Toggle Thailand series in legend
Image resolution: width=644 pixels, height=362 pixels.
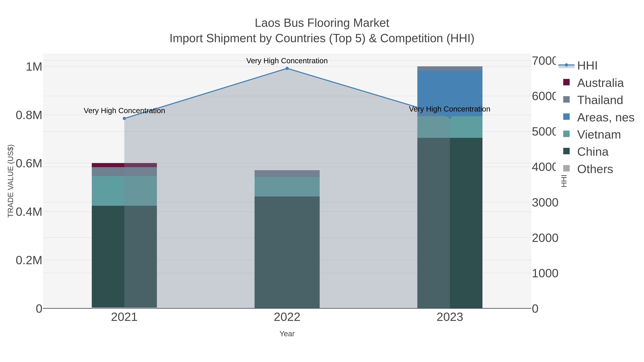pyautogui.click(x=593, y=100)
